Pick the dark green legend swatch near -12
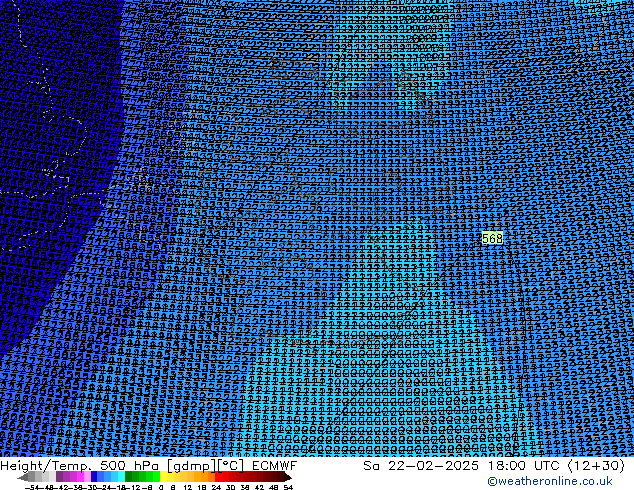 (129, 476)
